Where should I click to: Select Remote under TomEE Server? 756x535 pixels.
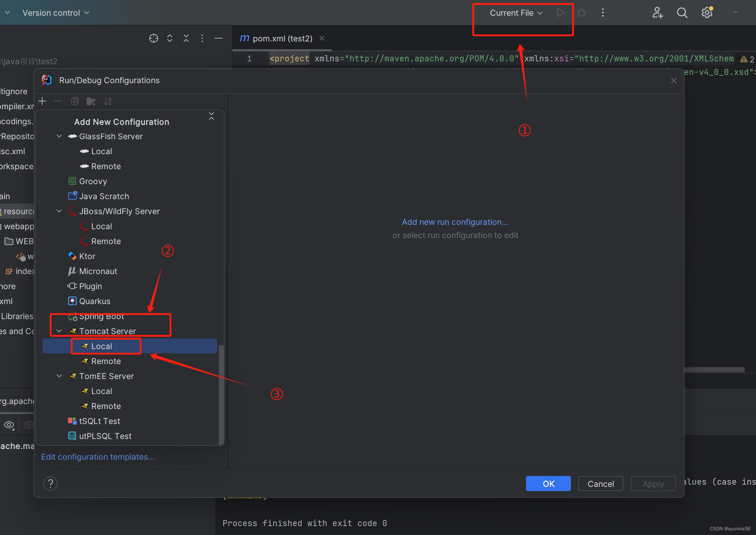pos(106,406)
